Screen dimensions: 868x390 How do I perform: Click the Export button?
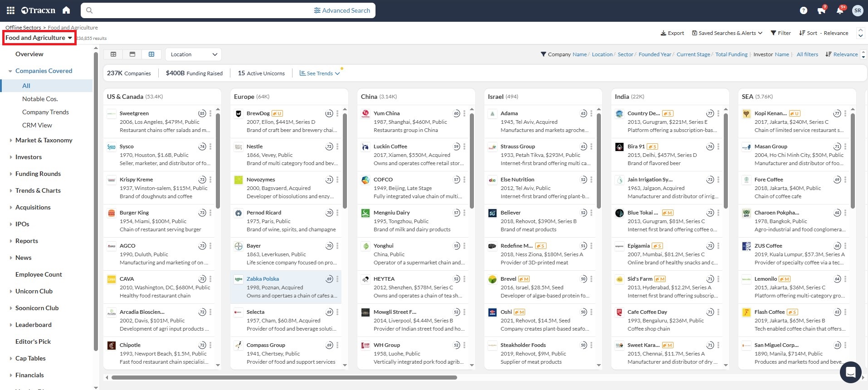click(x=672, y=33)
